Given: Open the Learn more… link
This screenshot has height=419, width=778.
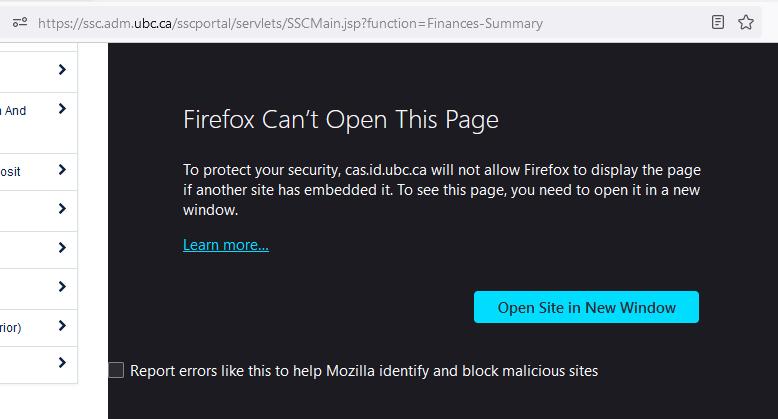Looking at the screenshot, I should (226, 245).
